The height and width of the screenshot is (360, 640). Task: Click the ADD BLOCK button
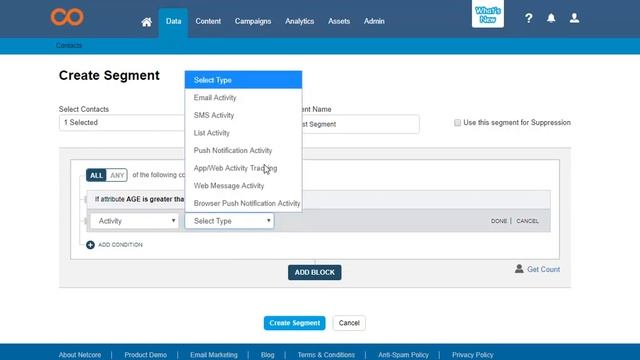click(x=315, y=272)
